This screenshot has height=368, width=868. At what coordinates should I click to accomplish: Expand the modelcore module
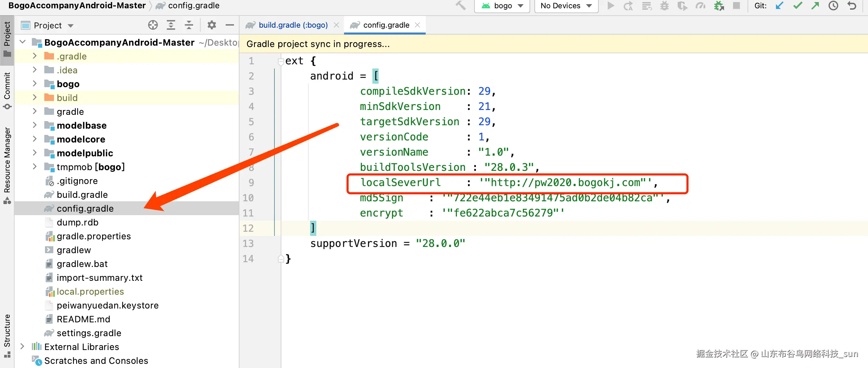pos(34,139)
